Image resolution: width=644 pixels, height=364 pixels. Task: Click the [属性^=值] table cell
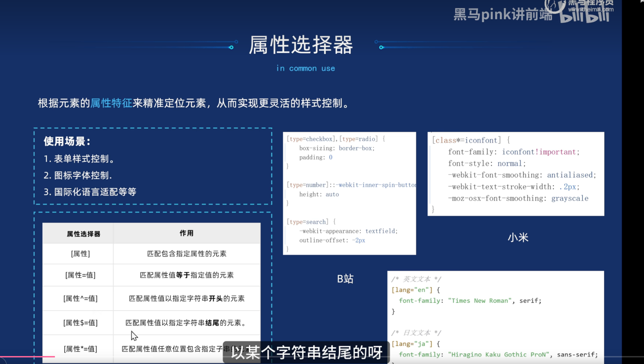(x=80, y=298)
